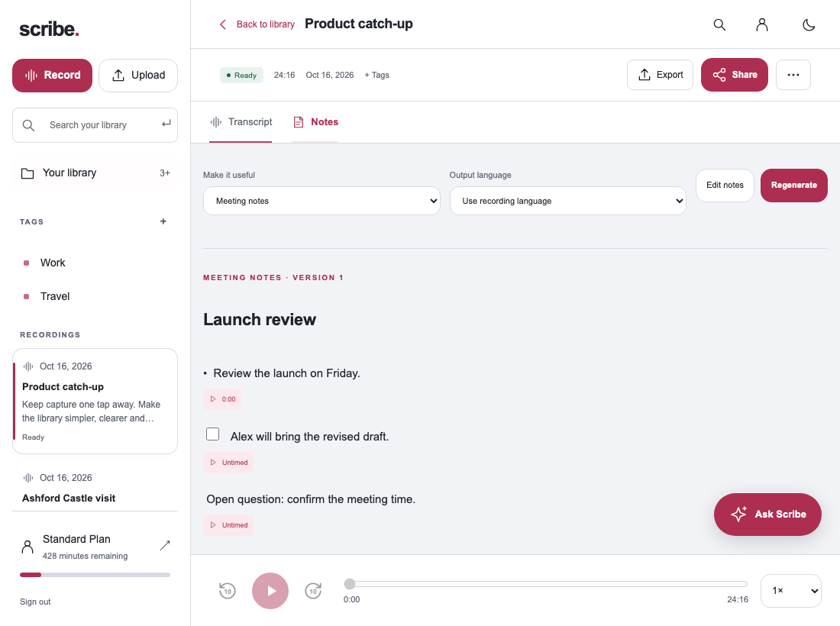Select the Work tag

53,263
